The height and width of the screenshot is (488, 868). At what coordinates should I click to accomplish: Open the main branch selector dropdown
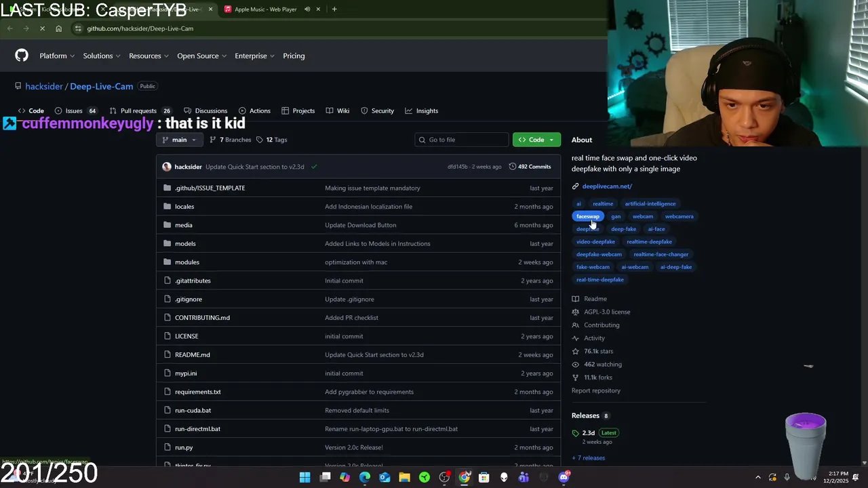179,140
